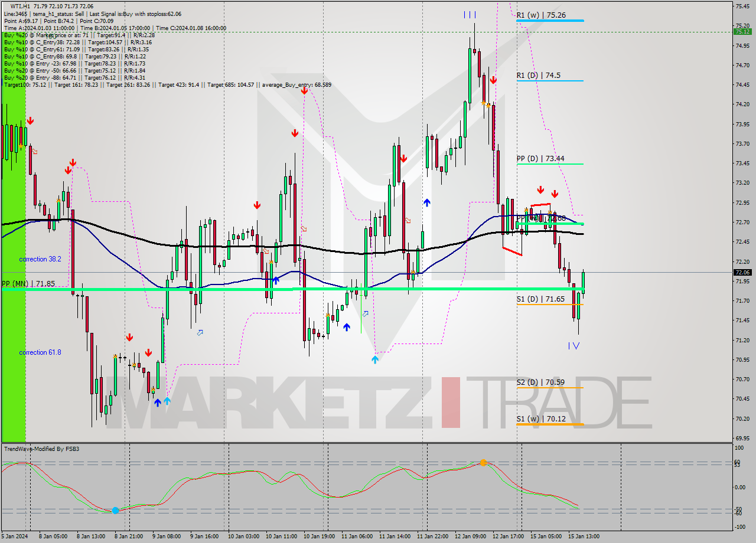Click the 74.70 price axis label

coord(742,65)
